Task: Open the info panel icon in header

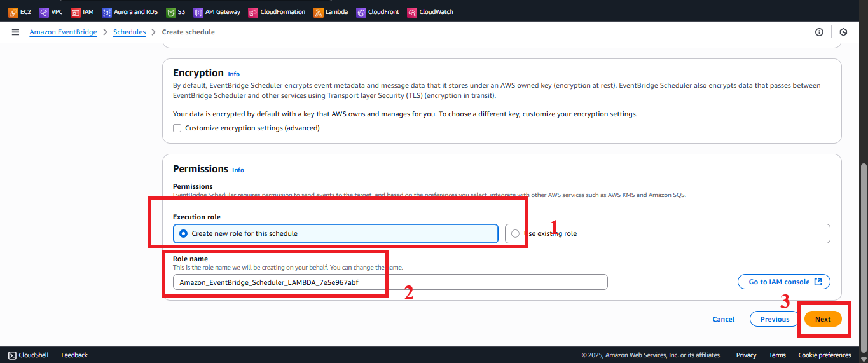Action: click(819, 32)
